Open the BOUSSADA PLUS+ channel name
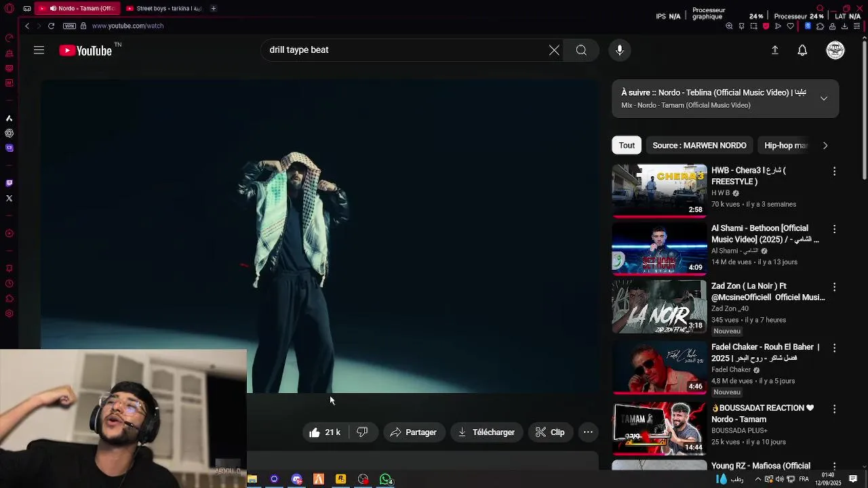The height and width of the screenshot is (488, 868). [740, 430]
